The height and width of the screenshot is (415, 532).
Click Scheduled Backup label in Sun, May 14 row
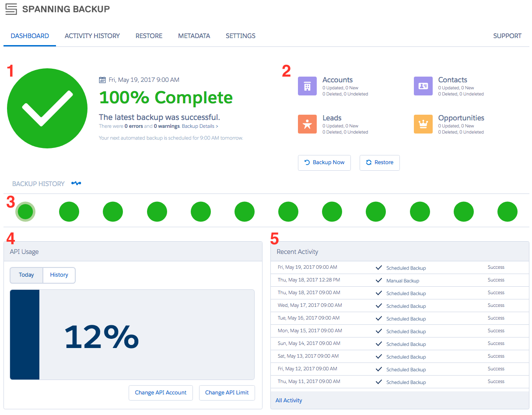click(406, 344)
